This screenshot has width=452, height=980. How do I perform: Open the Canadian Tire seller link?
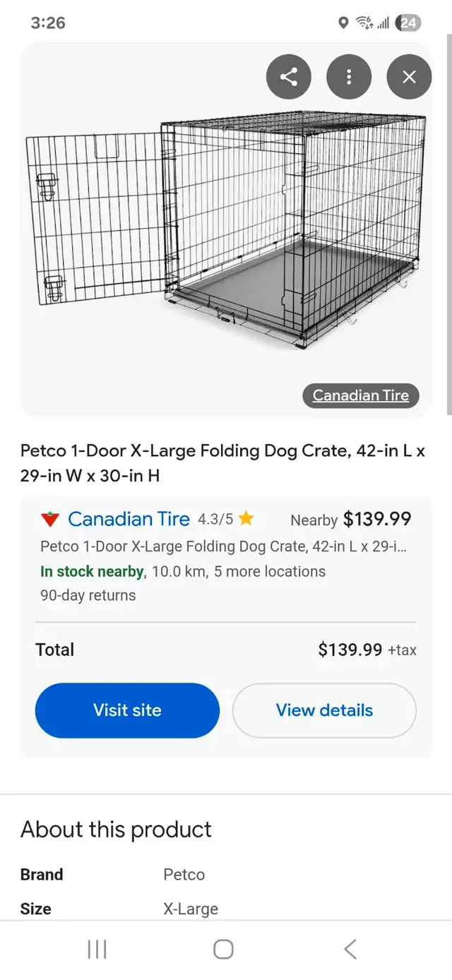[129, 520]
